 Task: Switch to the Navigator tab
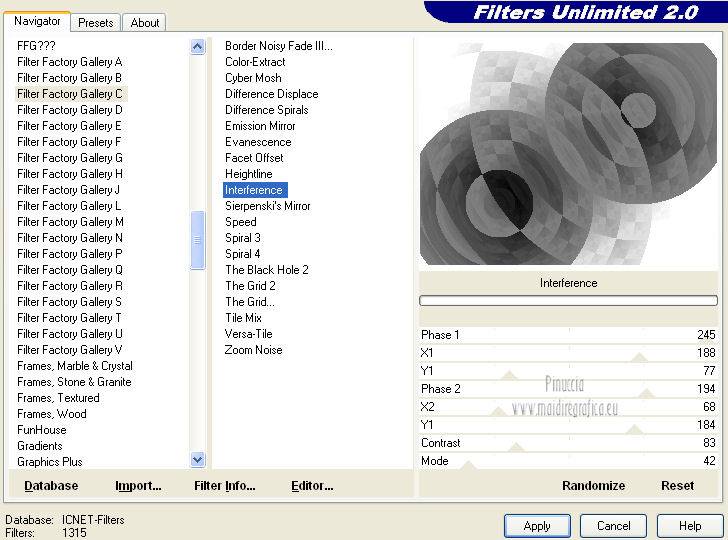[x=37, y=21]
